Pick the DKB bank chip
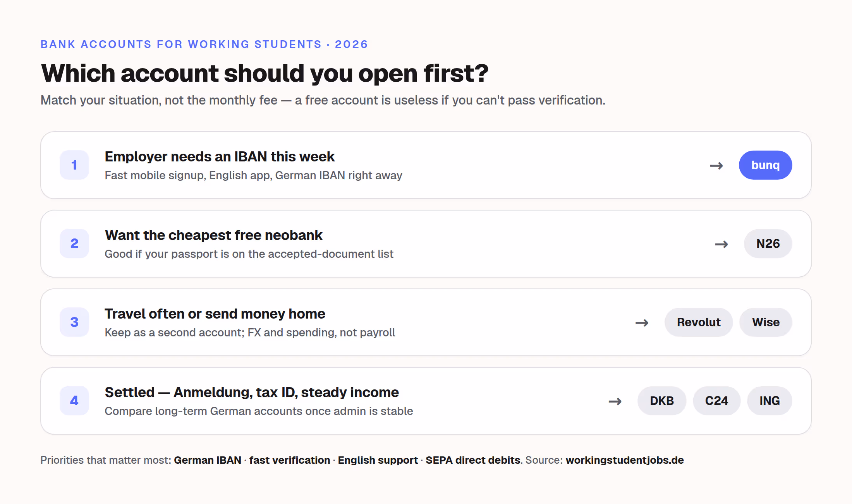Viewport: 852px width, 504px height. (662, 401)
